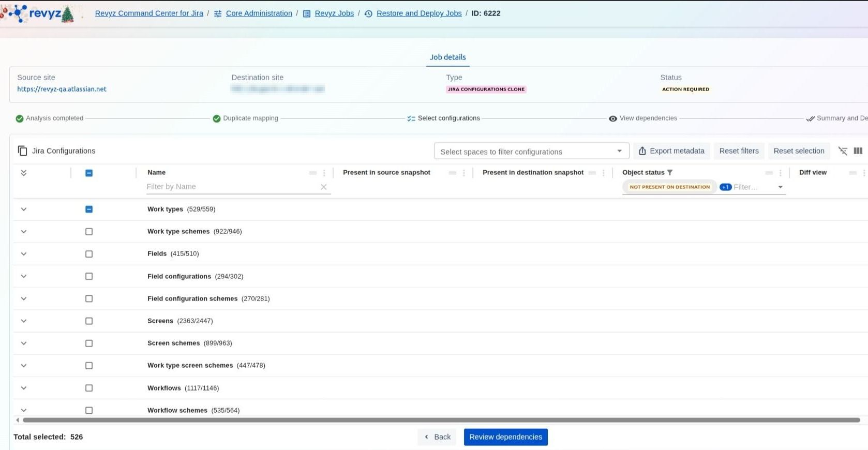
Task: Expand the Work types row
Action: click(x=23, y=209)
